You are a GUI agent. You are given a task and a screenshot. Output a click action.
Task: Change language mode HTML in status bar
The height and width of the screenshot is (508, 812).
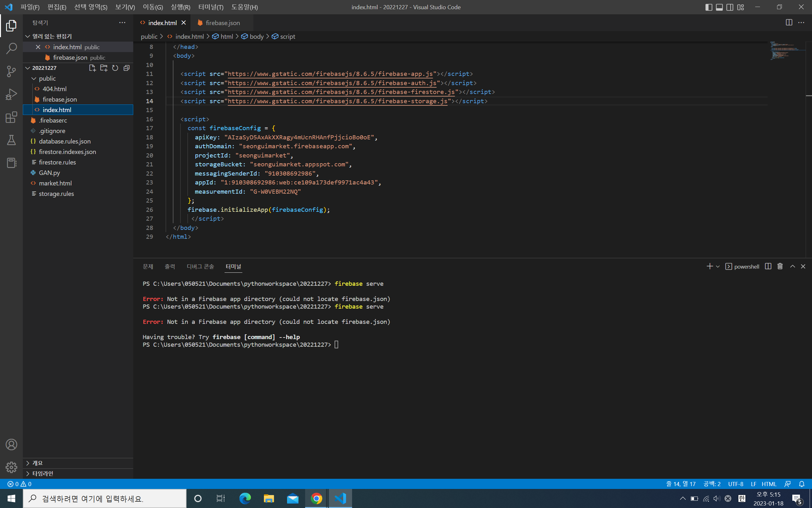coord(769,484)
